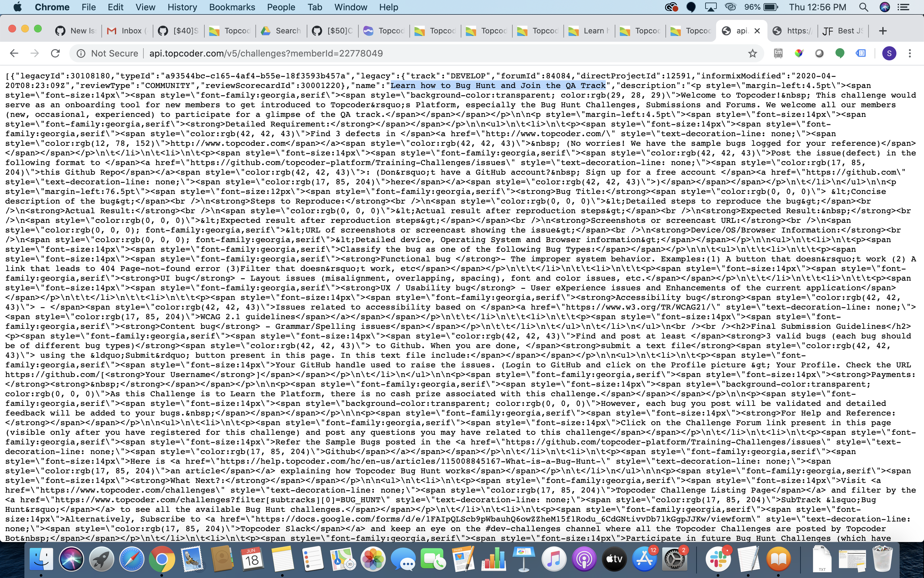
Task: Open the Apple menu
Action: [17, 7]
